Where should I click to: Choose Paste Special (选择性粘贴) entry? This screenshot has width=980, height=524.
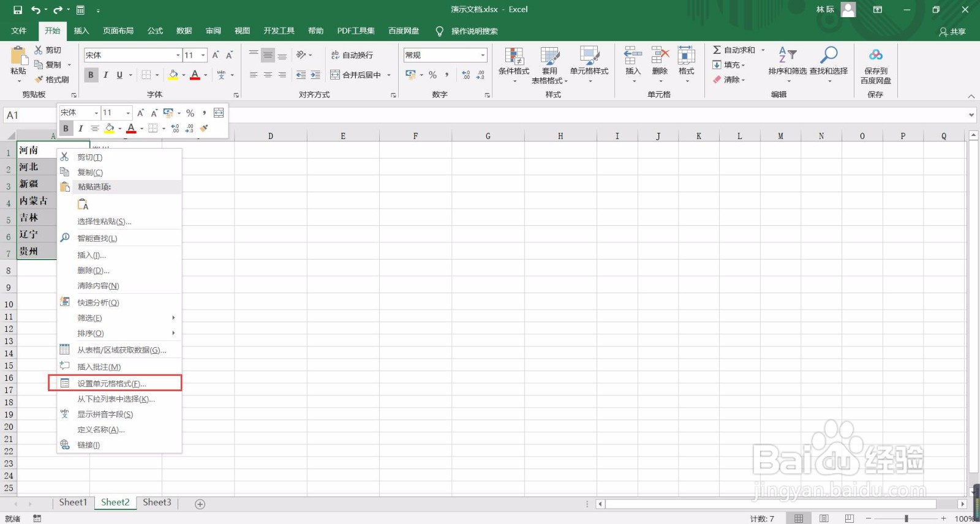[119, 222]
